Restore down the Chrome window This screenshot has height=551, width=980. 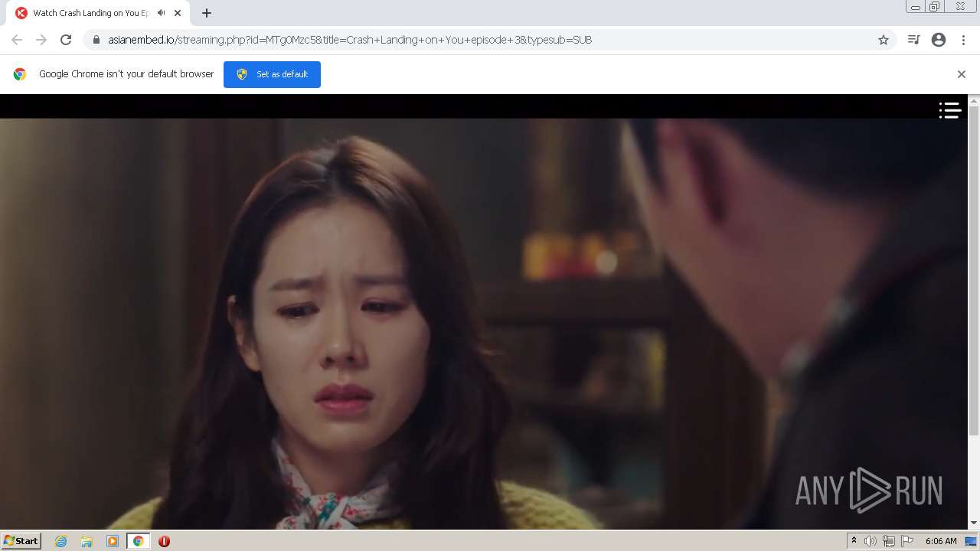click(935, 7)
